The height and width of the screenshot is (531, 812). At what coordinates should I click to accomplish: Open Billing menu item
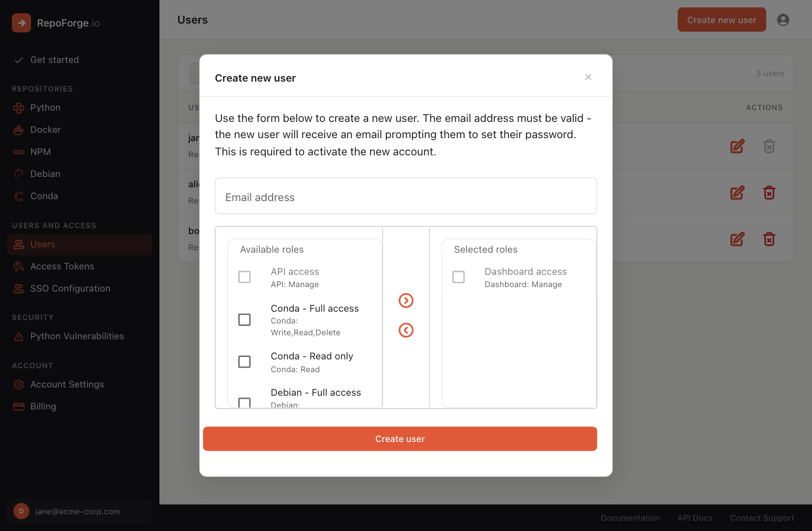[80, 407]
